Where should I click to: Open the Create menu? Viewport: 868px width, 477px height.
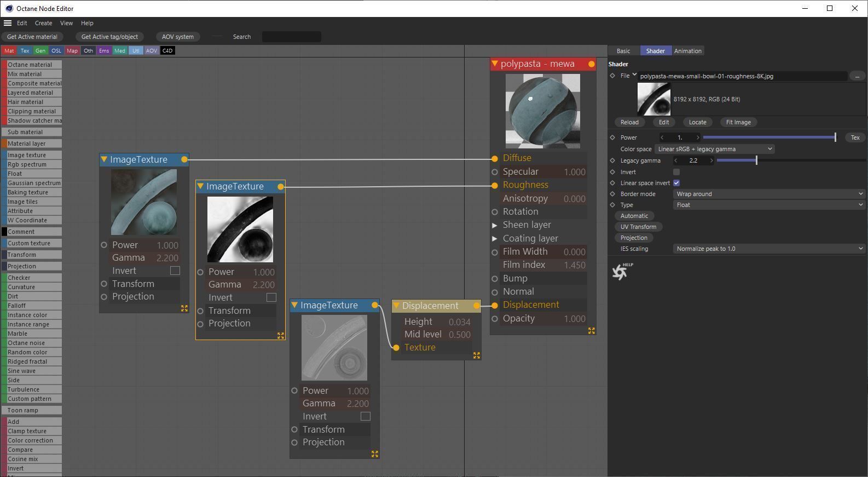click(x=44, y=23)
